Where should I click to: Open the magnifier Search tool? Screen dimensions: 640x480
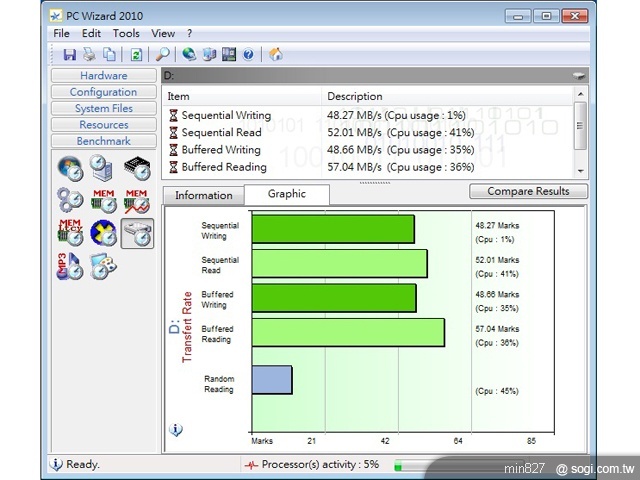coord(162,54)
